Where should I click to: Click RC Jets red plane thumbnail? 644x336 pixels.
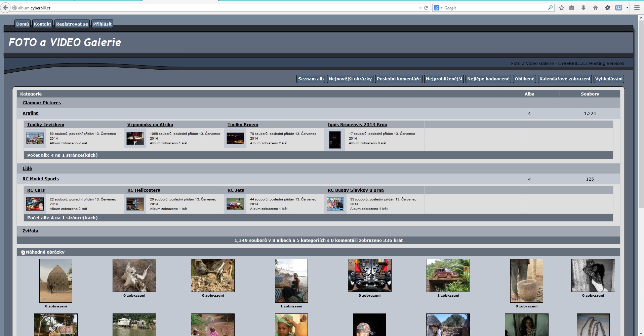click(x=235, y=204)
